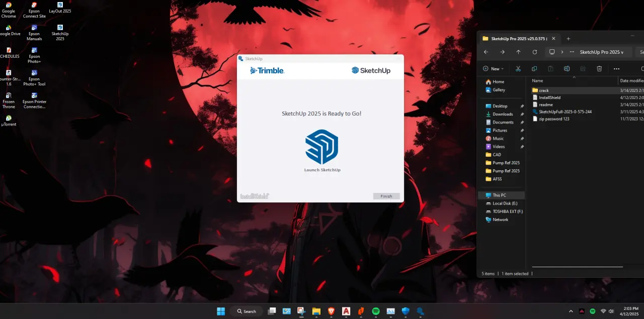Open Windows Security shield on taskbar
644x319 pixels.
click(x=406, y=311)
